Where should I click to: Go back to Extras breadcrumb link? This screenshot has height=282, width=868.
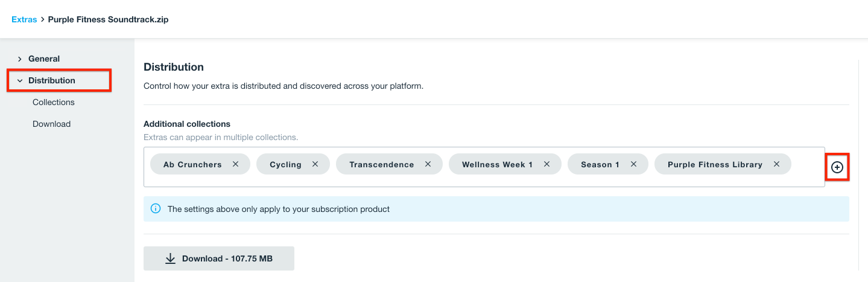coord(24,19)
